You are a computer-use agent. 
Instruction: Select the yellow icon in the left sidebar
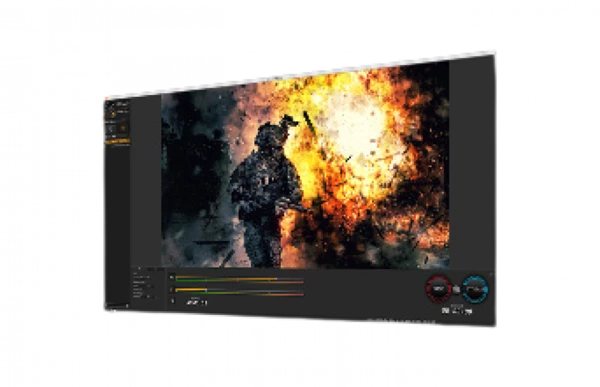(x=112, y=113)
